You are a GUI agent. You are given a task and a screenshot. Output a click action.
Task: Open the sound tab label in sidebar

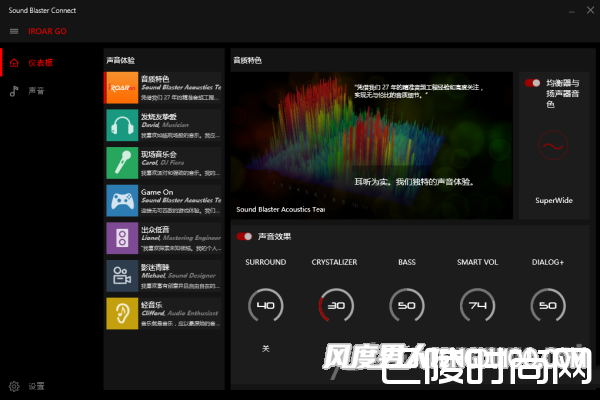point(36,91)
